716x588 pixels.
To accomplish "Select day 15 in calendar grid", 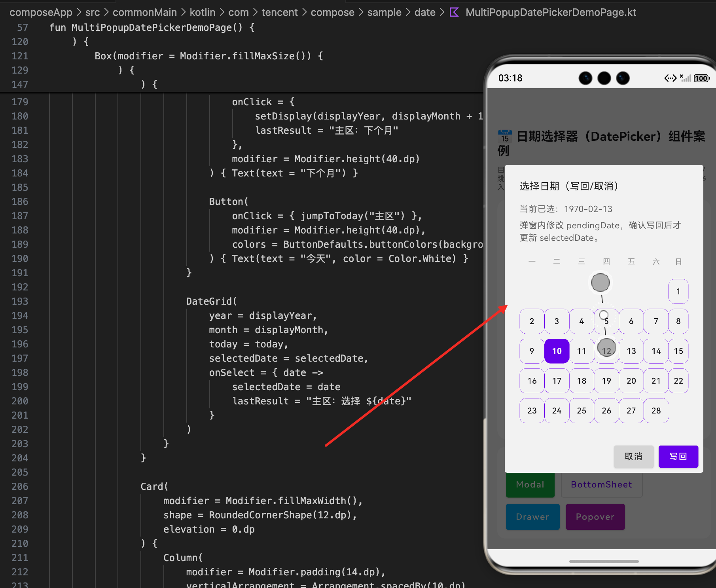I will [678, 351].
